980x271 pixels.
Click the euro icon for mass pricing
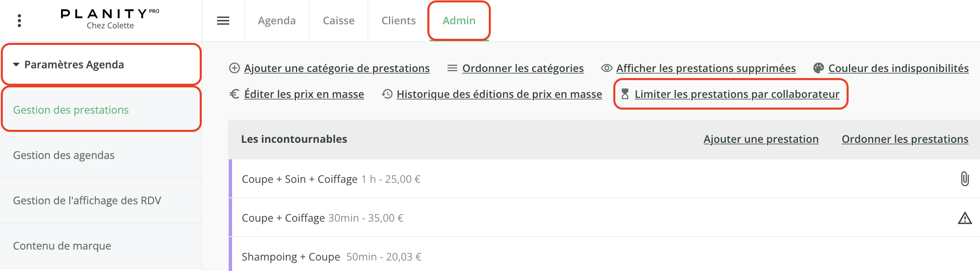(x=234, y=94)
